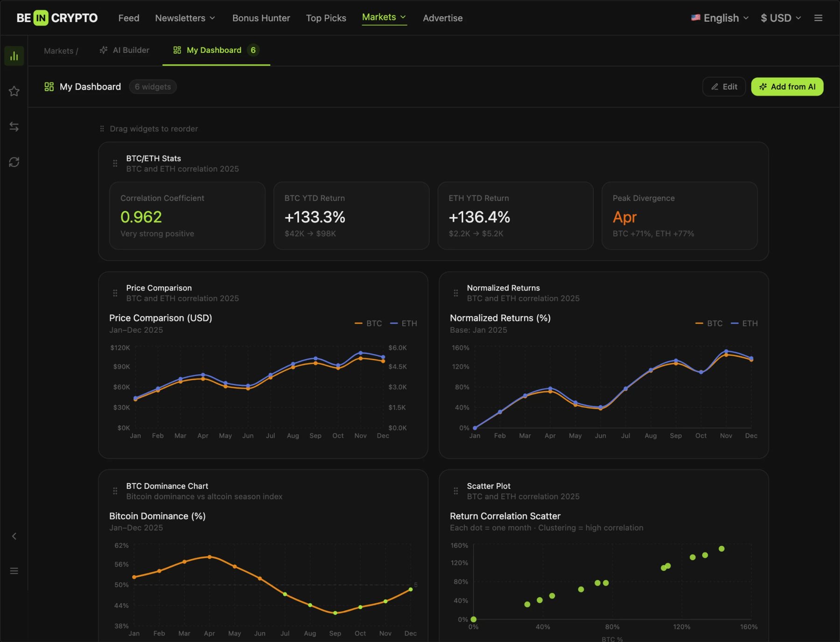This screenshot has width=840, height=642.
Task: Open the star favorites icon in sidebar
Action: click(x=14, y=91)
